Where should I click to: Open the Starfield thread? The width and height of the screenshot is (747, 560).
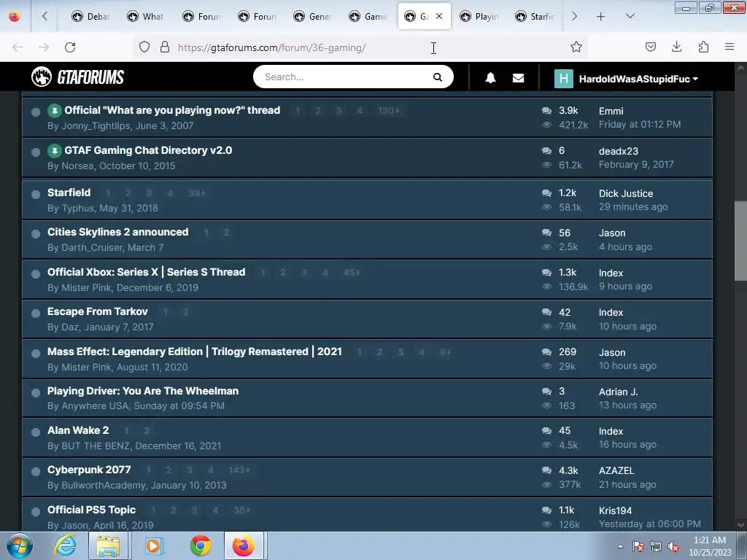69,192
